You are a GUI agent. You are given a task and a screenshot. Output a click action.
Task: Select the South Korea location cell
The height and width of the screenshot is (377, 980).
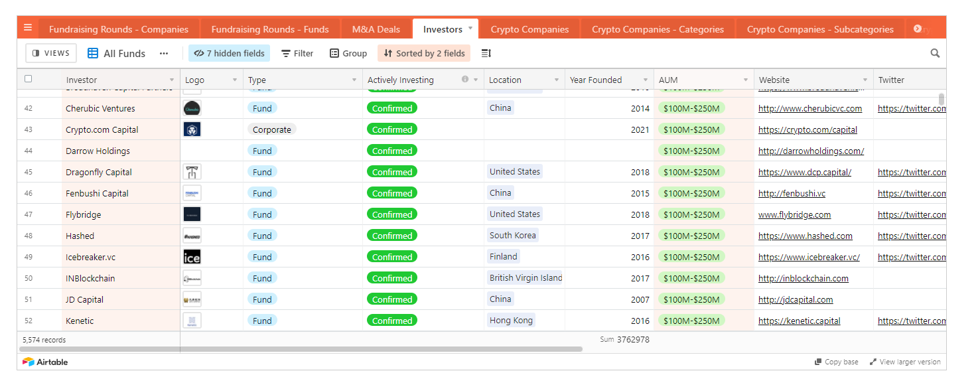click(524, 236)
